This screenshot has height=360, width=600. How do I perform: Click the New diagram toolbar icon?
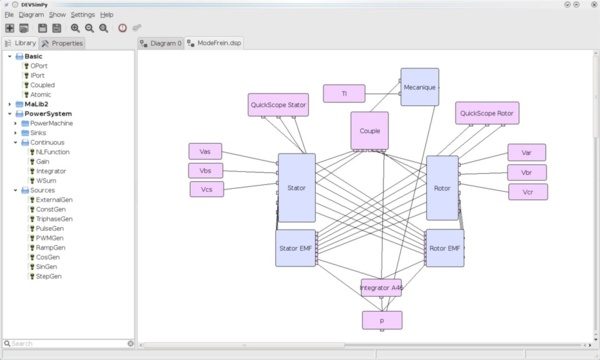(x=10, y=28)
